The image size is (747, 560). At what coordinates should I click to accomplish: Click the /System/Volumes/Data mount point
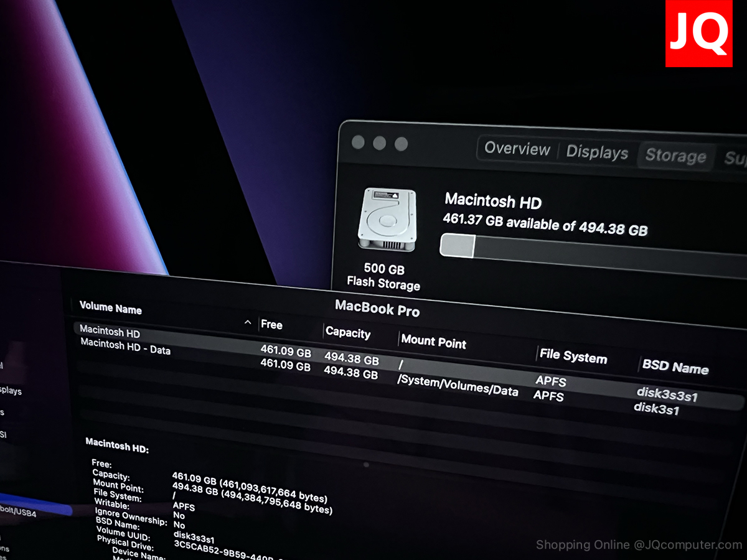(458, 386)
